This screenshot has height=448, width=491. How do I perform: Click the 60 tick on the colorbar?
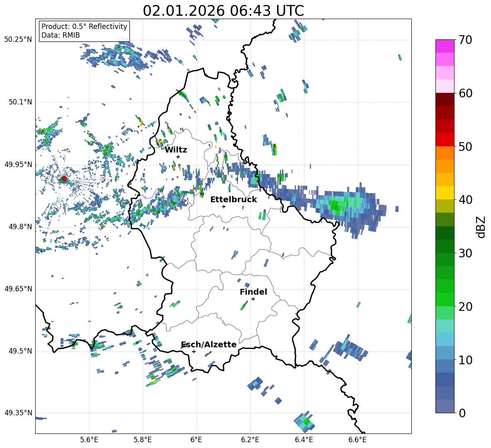(x=465, y=93)
